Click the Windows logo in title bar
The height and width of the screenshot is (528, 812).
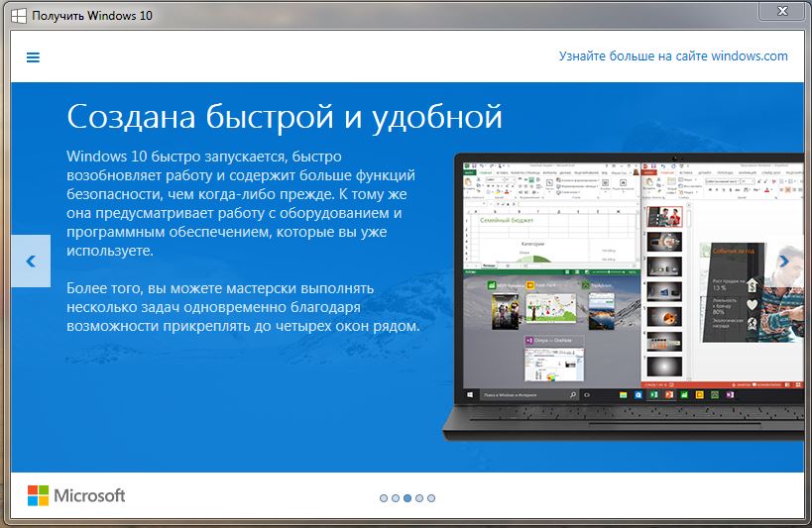pyautogui.click(x=19, y=16)
